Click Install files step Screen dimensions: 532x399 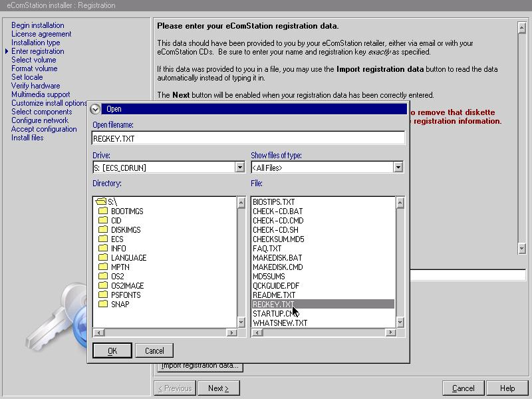pyautogui.click(x=27, y=138)
